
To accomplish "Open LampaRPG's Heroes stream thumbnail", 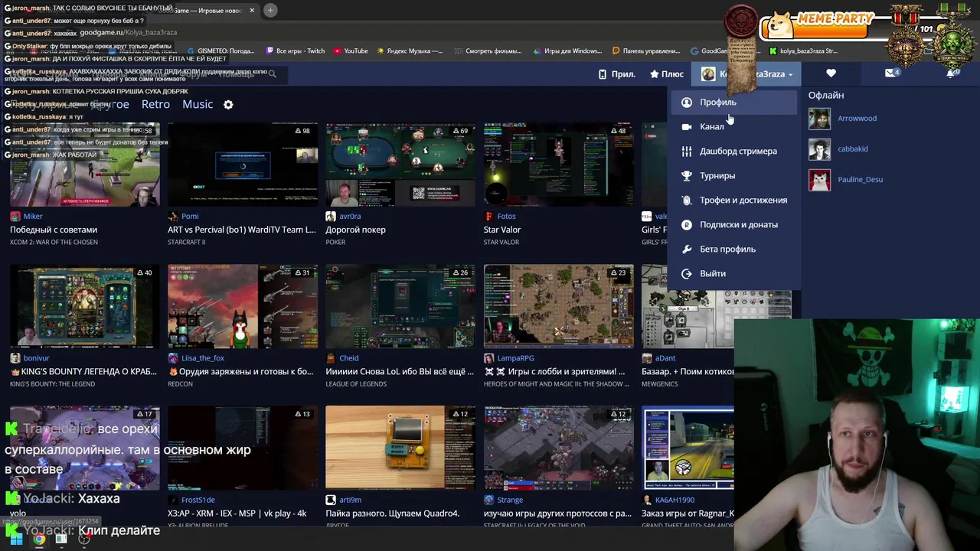I will click(558, 306).
